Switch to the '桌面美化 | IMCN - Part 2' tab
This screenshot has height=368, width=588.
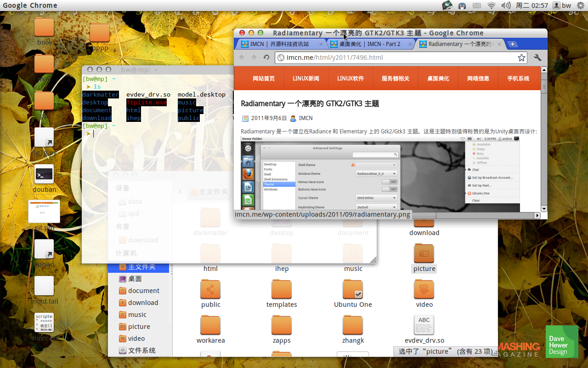click(370, 44)
